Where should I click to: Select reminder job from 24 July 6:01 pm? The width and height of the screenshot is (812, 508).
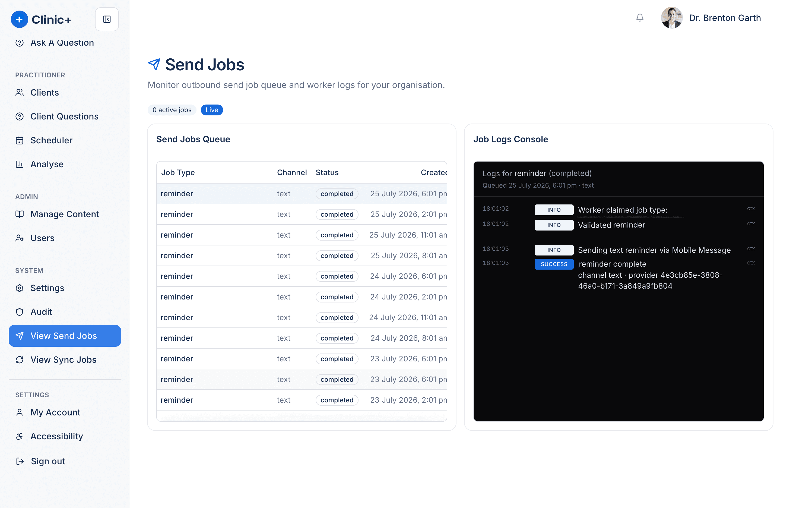pyautogui.click(x=302, y=276)
